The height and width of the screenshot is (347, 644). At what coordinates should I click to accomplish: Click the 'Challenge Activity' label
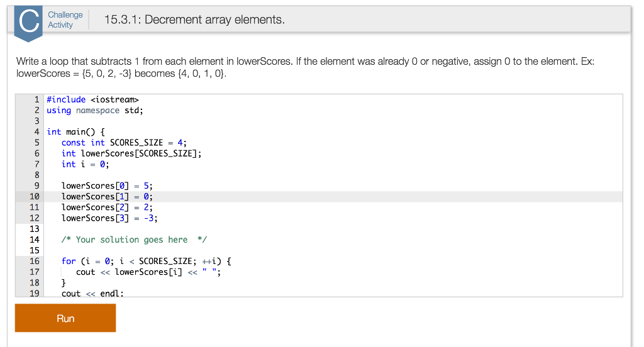pyautogui.click(x=65, y=19)
